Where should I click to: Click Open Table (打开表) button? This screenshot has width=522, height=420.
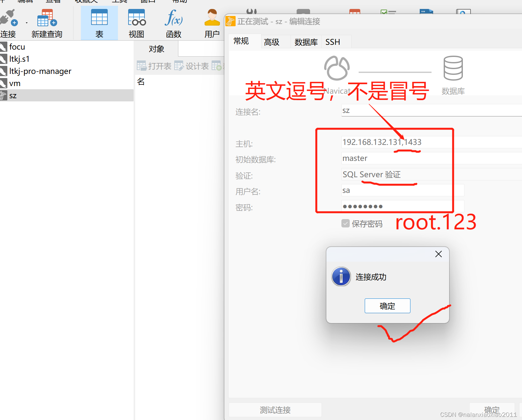pos(154,66)
